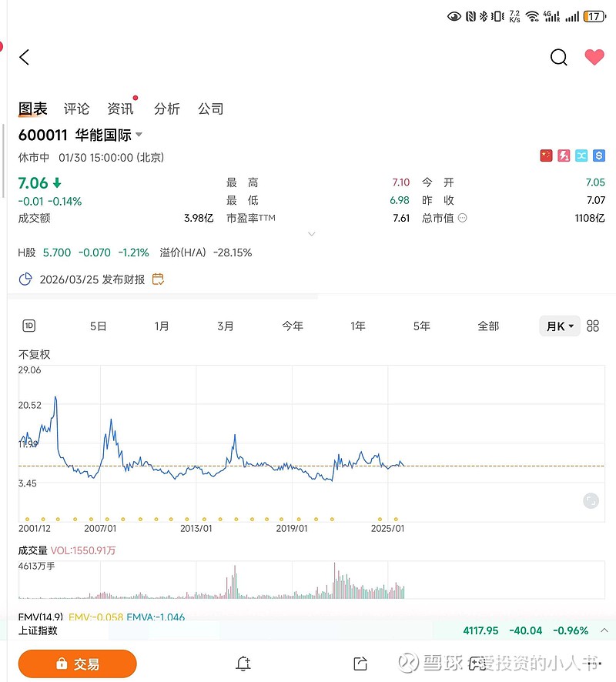Tap the 不复权 adjustment label
616x682 pixels.
point(35,355)
